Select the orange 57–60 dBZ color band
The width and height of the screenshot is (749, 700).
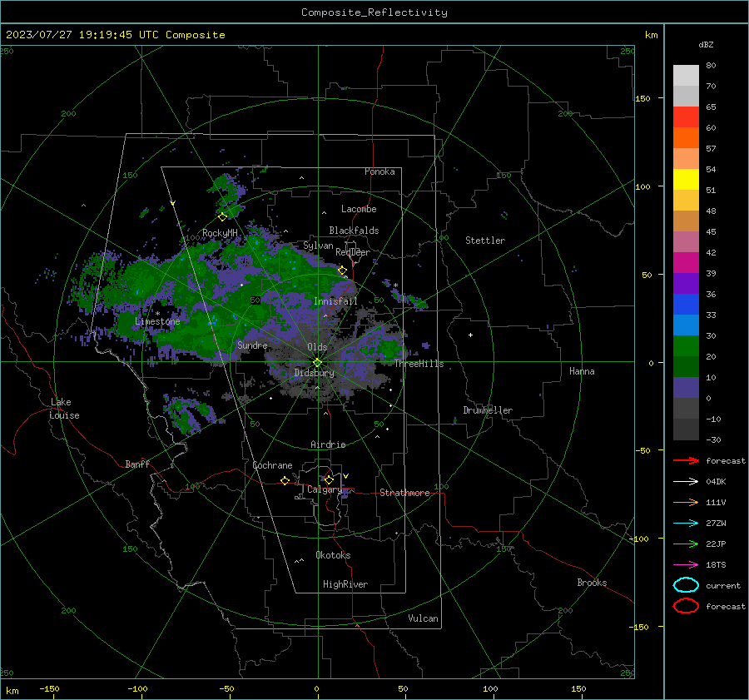686,138
